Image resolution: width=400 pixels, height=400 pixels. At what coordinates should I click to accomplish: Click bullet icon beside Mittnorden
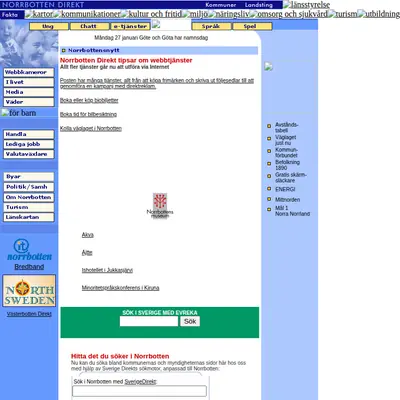[269, 199]
